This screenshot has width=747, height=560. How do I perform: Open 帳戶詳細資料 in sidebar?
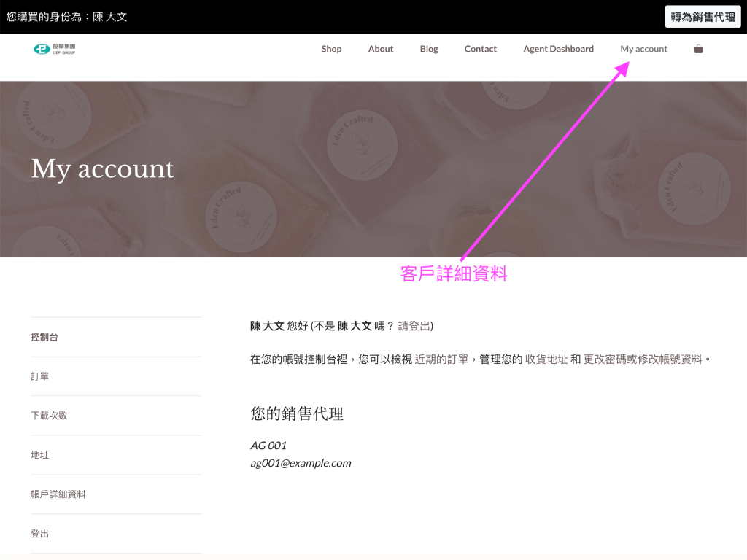click(58, 494)
